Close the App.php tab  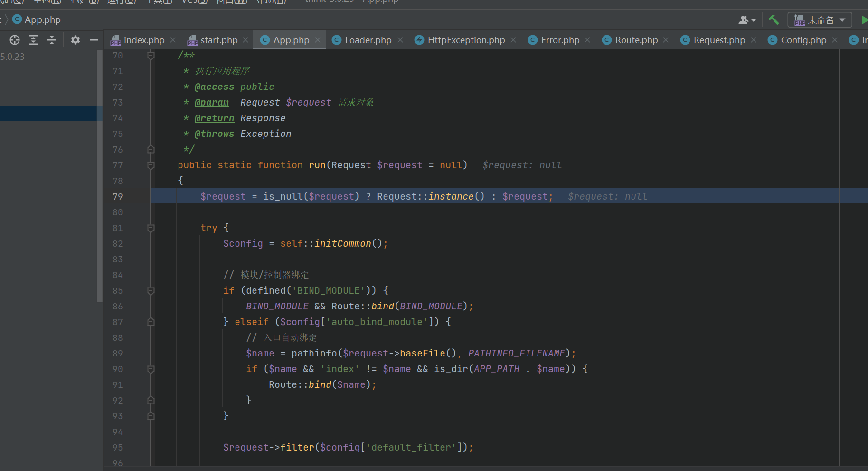coord(318,40)
